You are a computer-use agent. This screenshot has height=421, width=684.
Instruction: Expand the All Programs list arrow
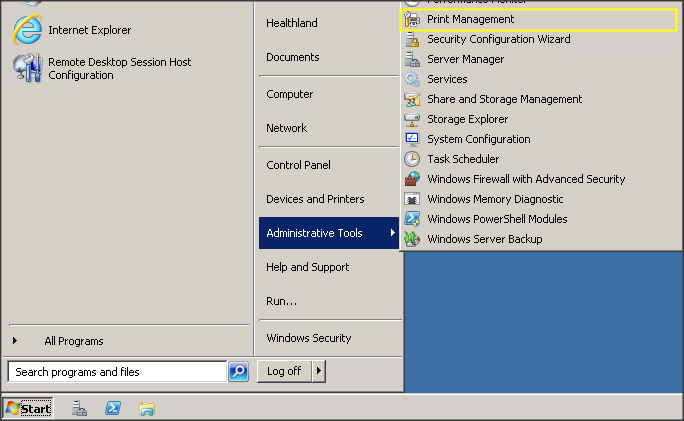point(15,340)
